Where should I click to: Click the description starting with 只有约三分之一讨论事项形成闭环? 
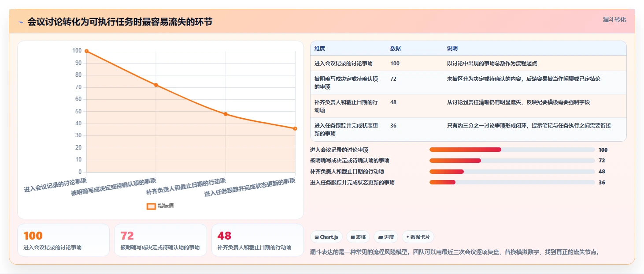pyautogui.click(x=529, y=126)
